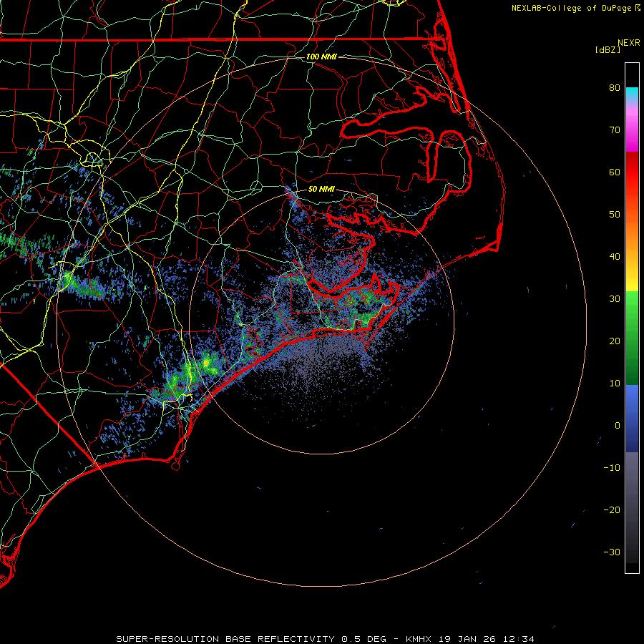Select the 30 value on dBZ scale
This screenshot has width=644, height=644.
click(615, 298)
